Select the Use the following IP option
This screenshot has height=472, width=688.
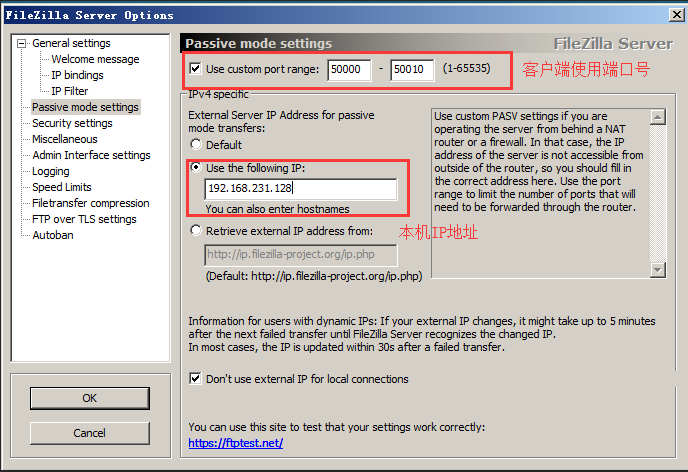coord(195,168)
